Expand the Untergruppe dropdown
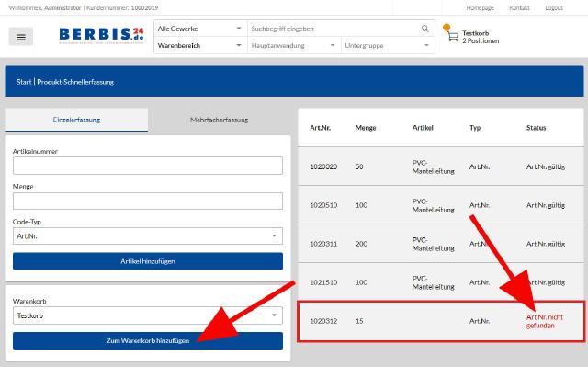 (x=388, y=45)
